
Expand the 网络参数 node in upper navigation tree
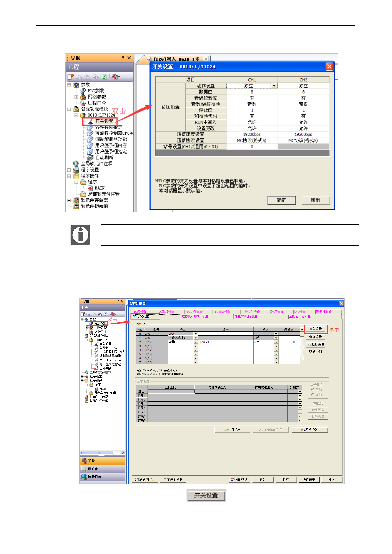76,97
